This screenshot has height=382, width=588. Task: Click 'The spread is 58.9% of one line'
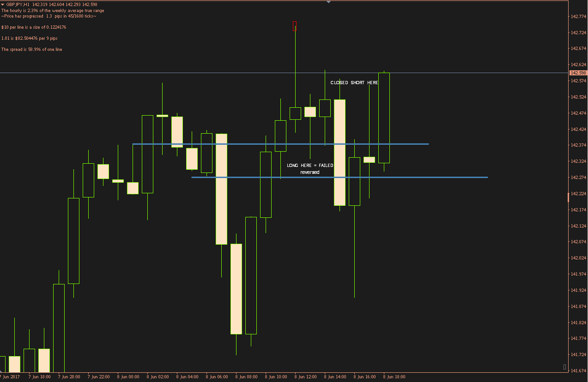pos(32,49)
